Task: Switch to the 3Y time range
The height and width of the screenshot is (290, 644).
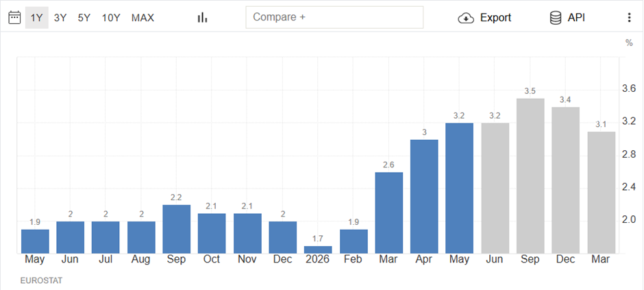Action: click(60, 18)
